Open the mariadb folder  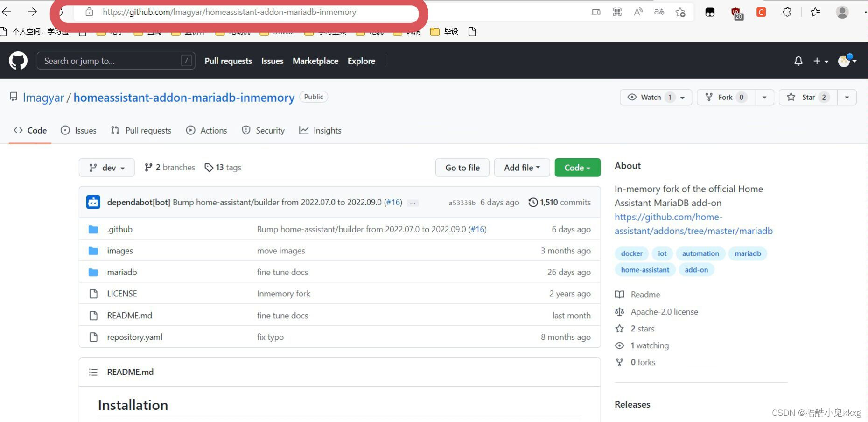pos(122,272)
